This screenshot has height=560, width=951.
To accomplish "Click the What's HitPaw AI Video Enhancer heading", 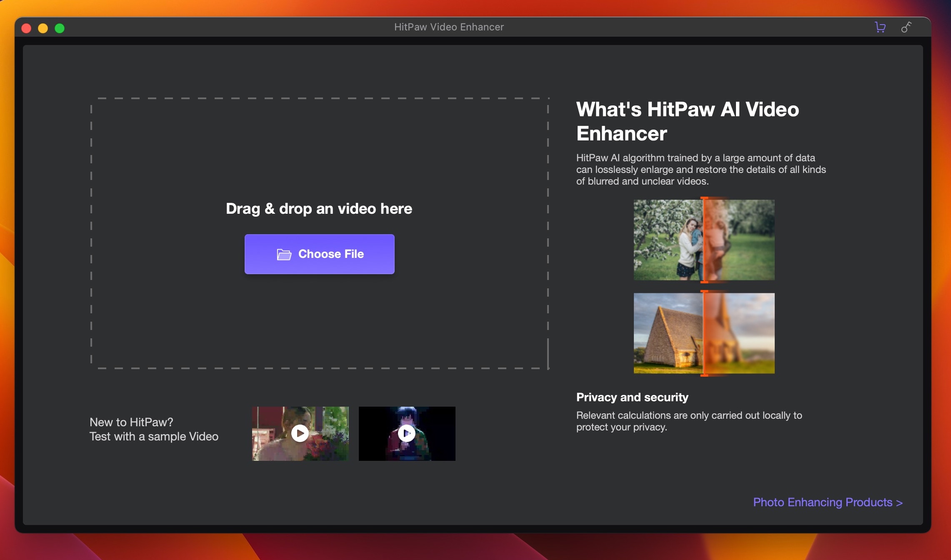I will [688, 121].
